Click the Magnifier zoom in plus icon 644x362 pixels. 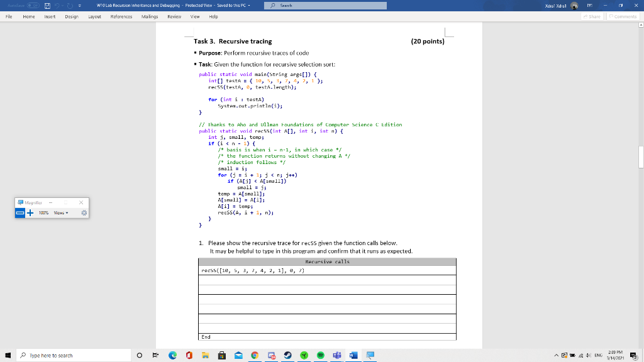tap(30, 213)
